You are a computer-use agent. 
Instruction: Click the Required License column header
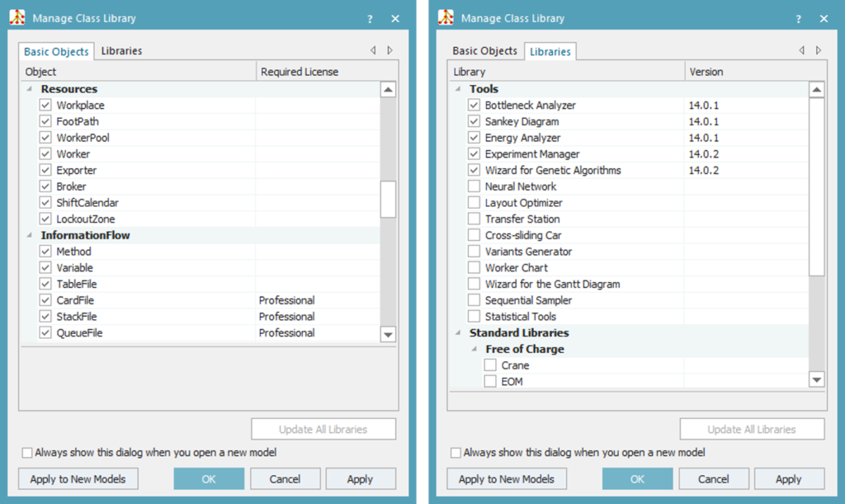327,72
